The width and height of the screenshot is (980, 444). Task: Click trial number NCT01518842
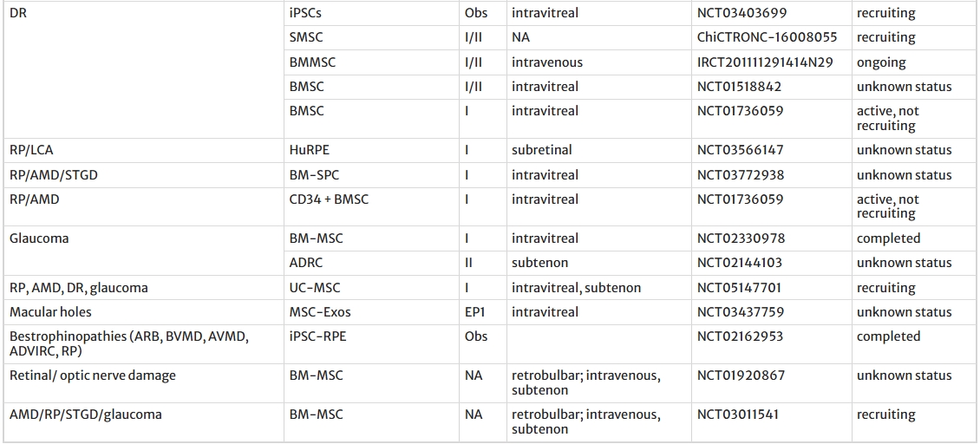click(739, 87)
